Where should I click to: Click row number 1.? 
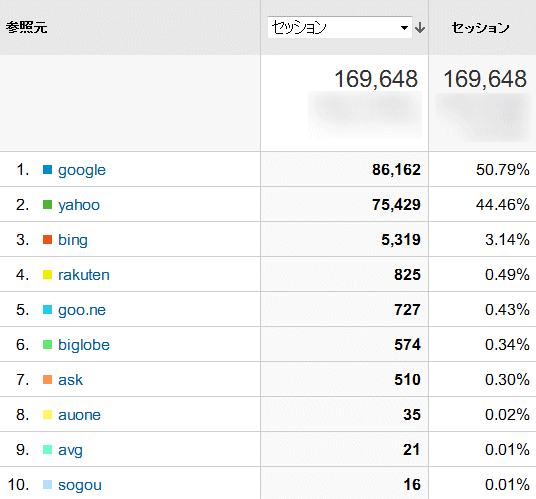coord(23,170)
